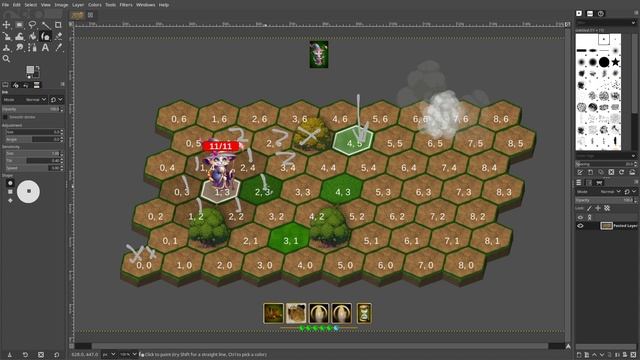Select the Paths tool

32,48
